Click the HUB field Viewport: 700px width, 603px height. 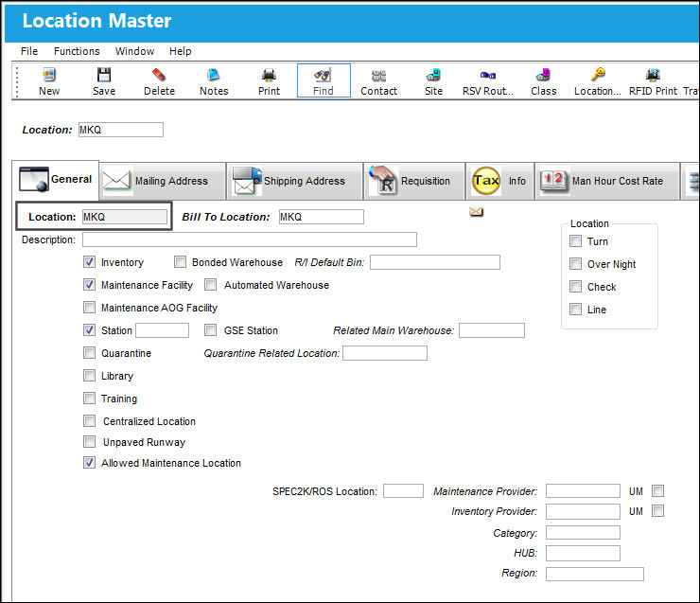(x=583, y=553)
